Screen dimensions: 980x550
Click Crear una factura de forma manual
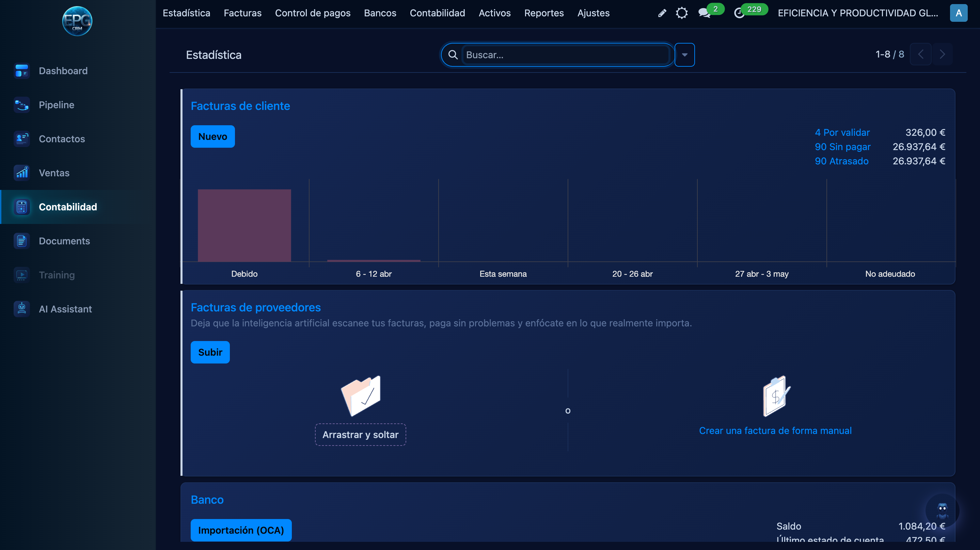[775, 431]
